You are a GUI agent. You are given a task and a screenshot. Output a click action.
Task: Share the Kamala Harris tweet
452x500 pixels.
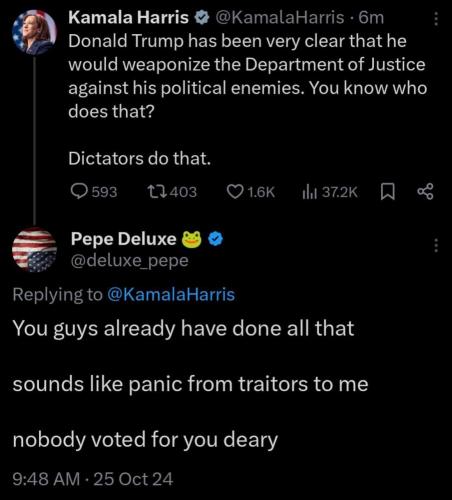point(426,192)
